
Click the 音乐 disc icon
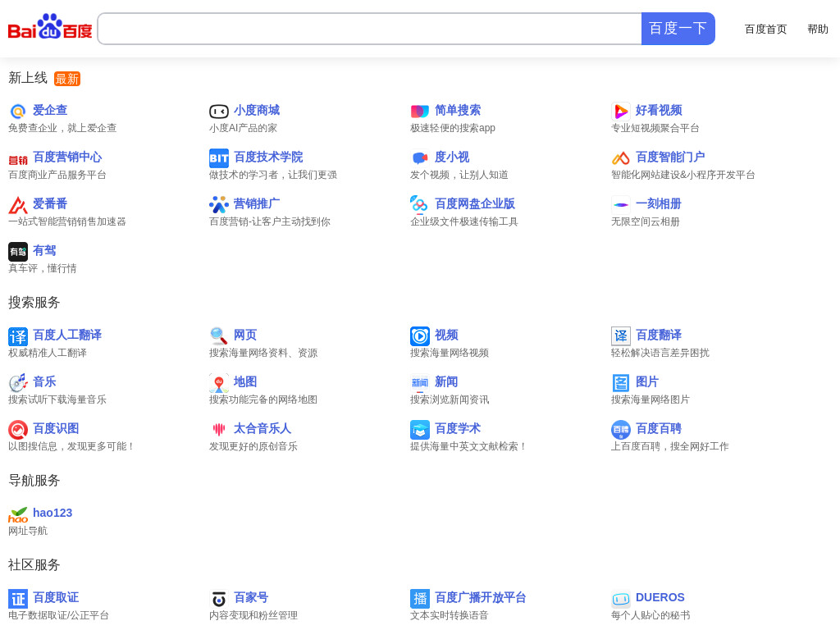[x=18, y=383]
